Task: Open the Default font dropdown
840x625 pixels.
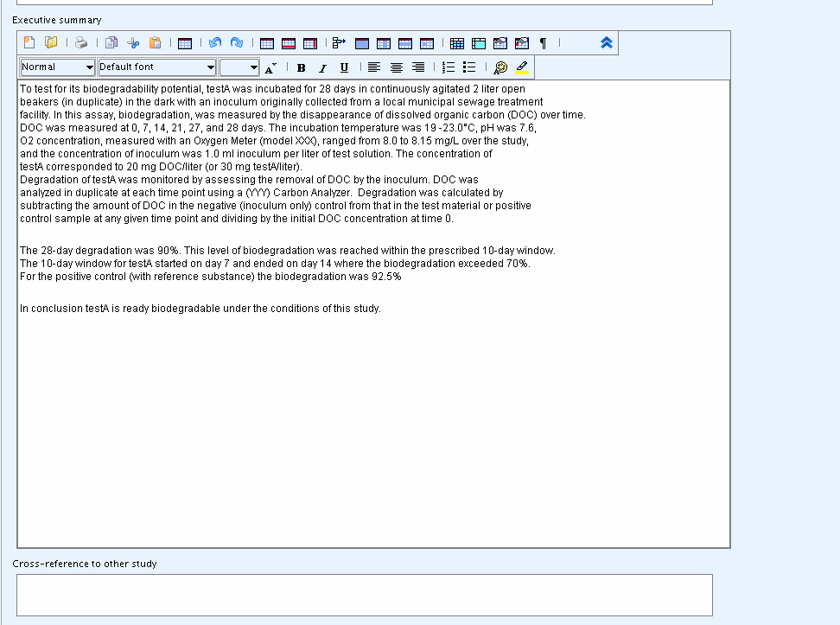Action: click(x=157, y=67)
